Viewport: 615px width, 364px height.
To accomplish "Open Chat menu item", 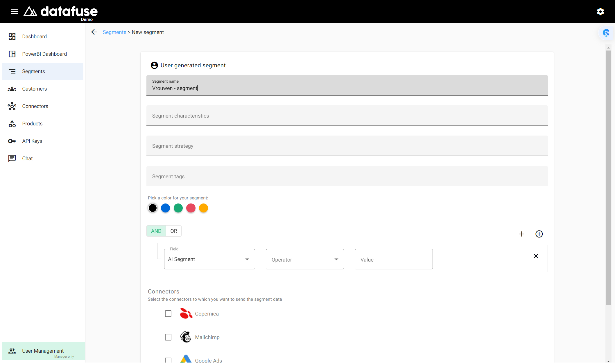I will click(42, 158).
